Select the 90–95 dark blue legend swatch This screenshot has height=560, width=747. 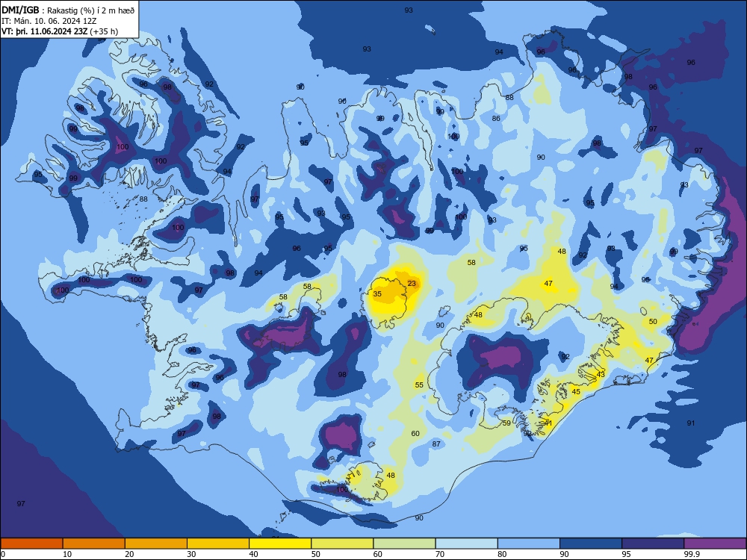coord(591,544)
